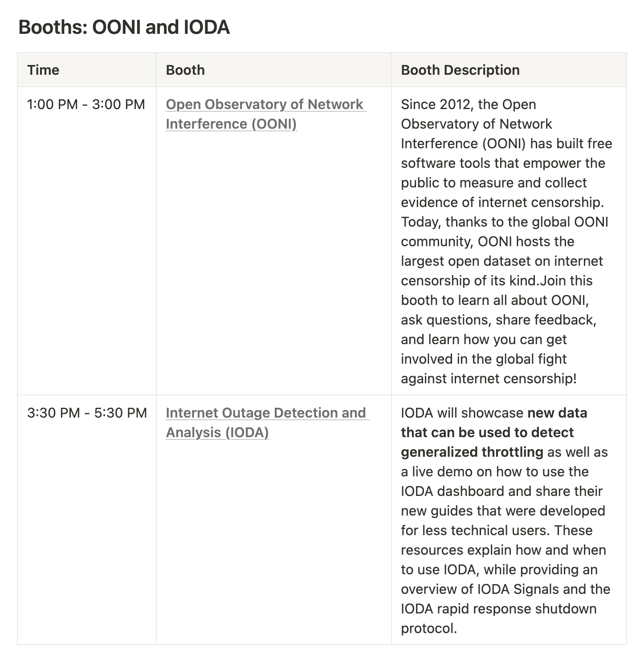This screenshot has height=666, width=644.
Task: Open the Internet Outage Detection and Analysis link
Action: click(x=265, y=413)
